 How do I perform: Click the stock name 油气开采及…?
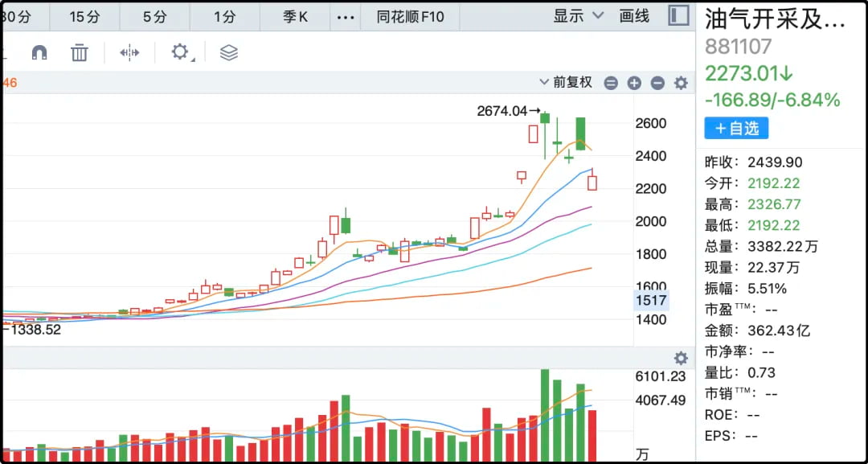[x=776, y=20]
